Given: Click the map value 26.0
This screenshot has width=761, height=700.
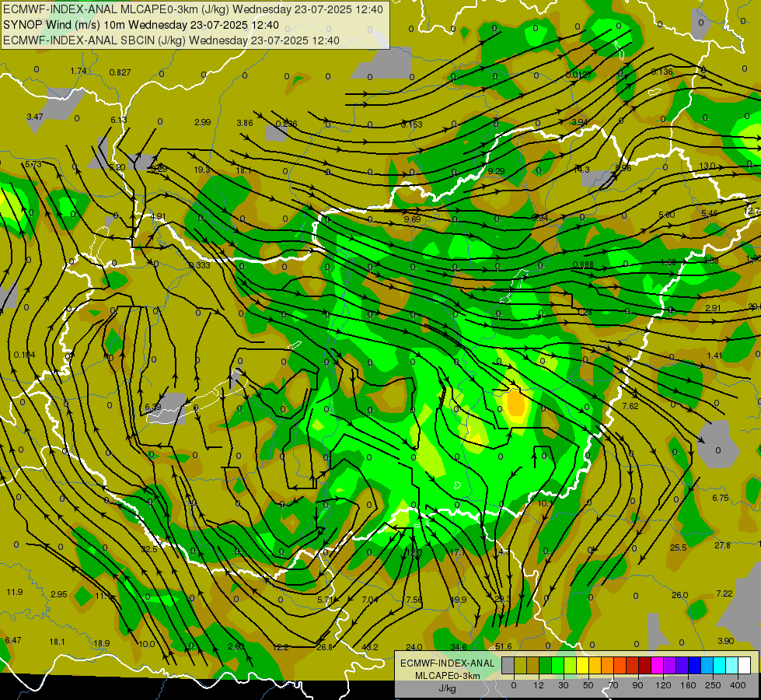Looking at the screenshot, I should (680, 595).
